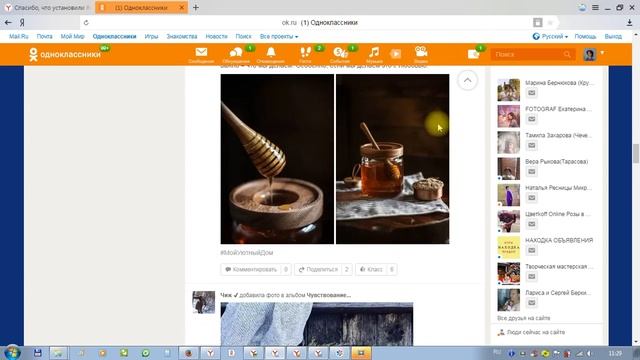This screenshot has width=640, height=360.
Task: Click the save floppy icon in taskbar
Action: (38, 353)
